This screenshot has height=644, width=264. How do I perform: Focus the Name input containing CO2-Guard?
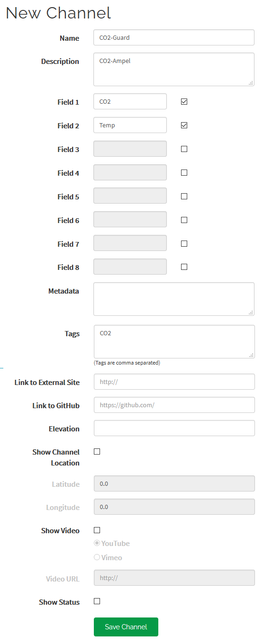pos(174,37)
